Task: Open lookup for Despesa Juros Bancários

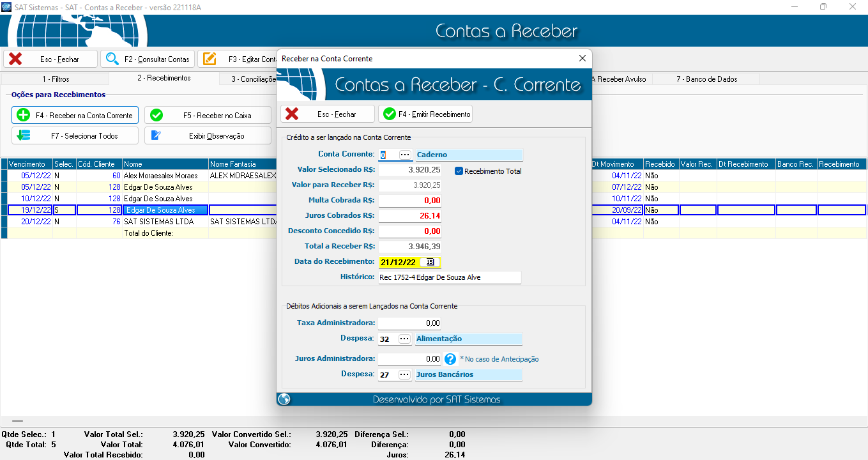Action: (404, 375)
